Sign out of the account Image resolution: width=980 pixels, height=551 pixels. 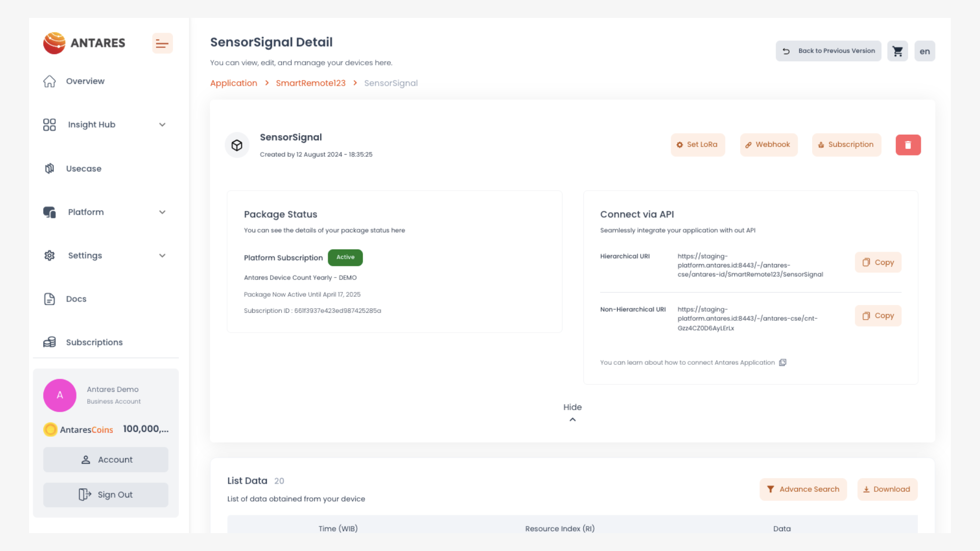tap(106, 495)
